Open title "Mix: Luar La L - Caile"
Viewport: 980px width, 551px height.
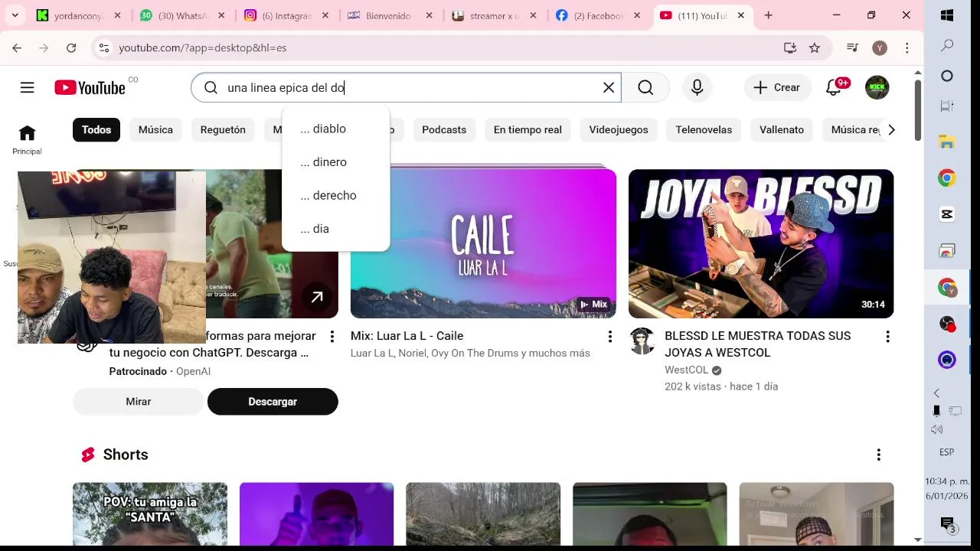tap(407, 336)
